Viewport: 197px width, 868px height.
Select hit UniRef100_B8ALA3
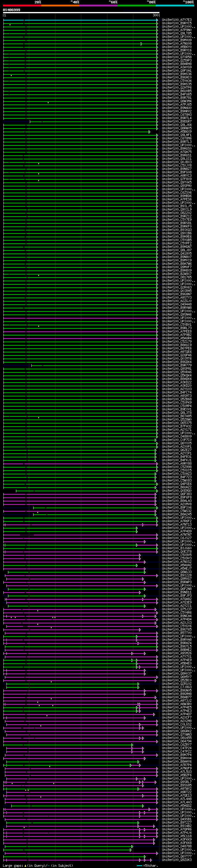pyautogui.click(x=177, y=501)
